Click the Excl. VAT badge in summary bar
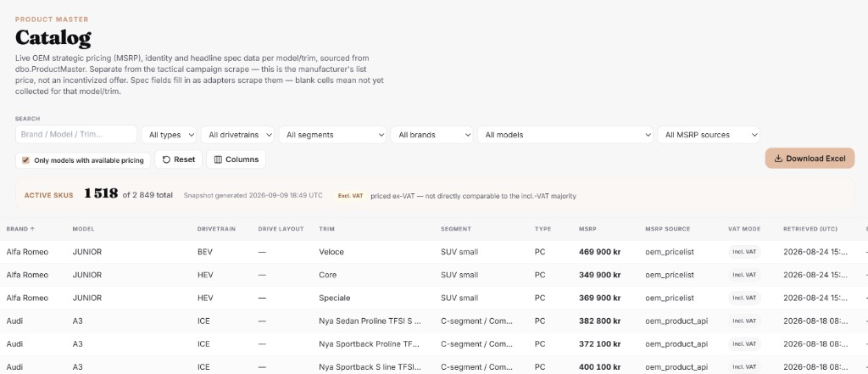Screen dimensions: 868x374 [x=350, y=196]
